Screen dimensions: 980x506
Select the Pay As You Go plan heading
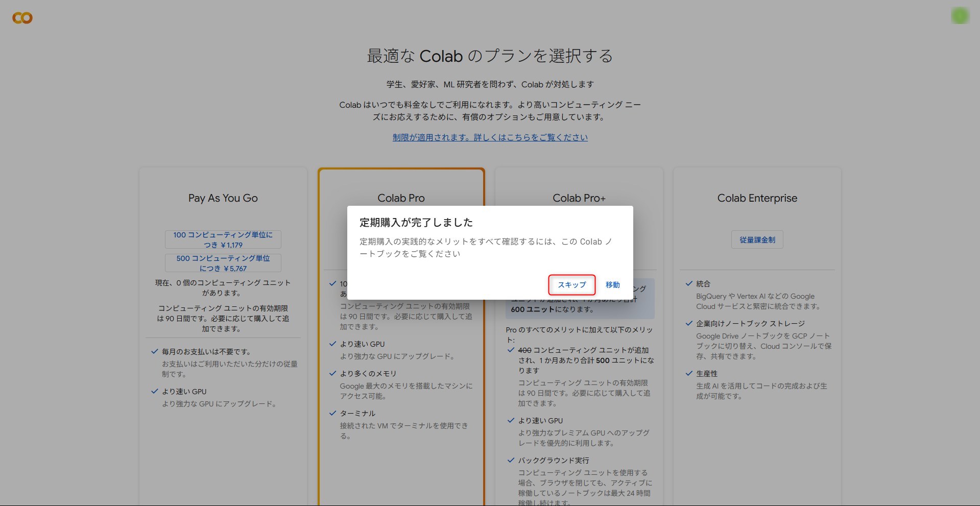223,198
